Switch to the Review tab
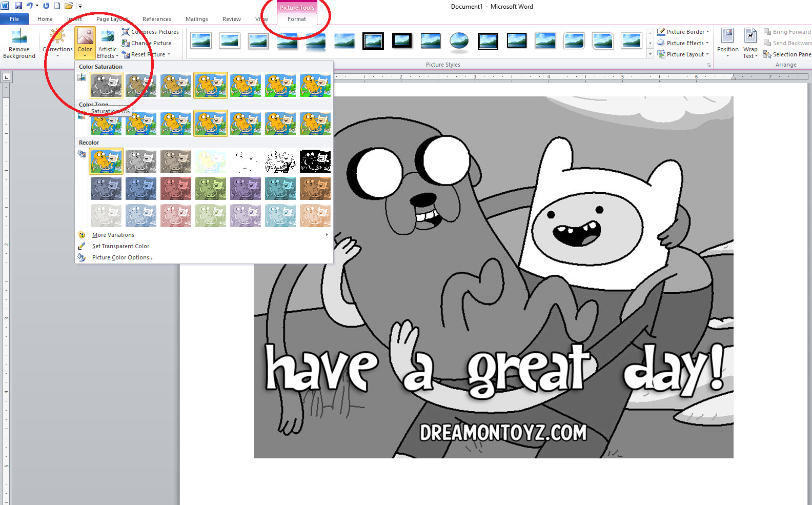This screenshot has height=505, width=812. point(232,19)
